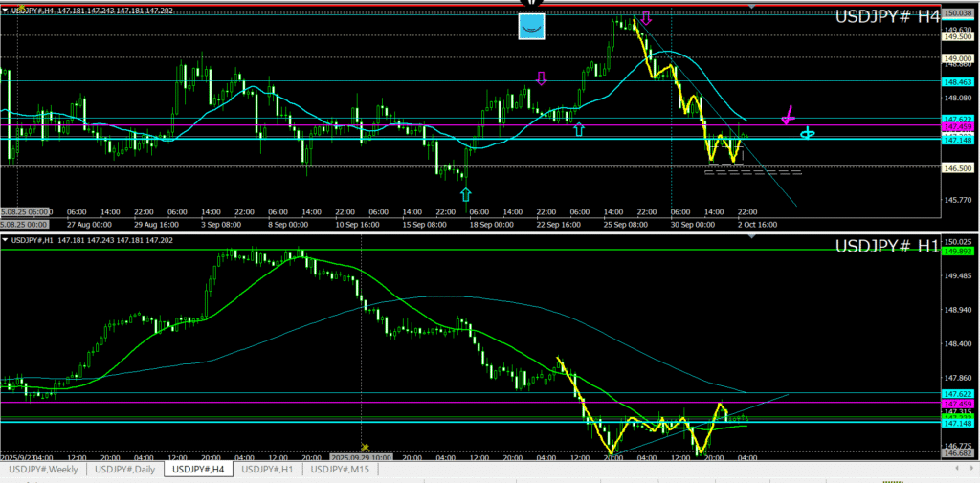Select the yellow marker on H1 time axis
The width and height of the screenshot is (980, 483).
pyautogui.click(x=365, y=447)
